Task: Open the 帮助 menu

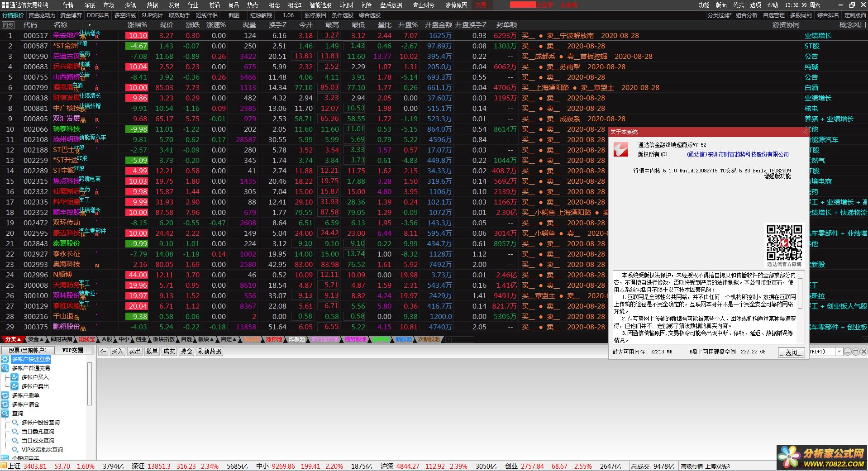Action: coord(773,5)
